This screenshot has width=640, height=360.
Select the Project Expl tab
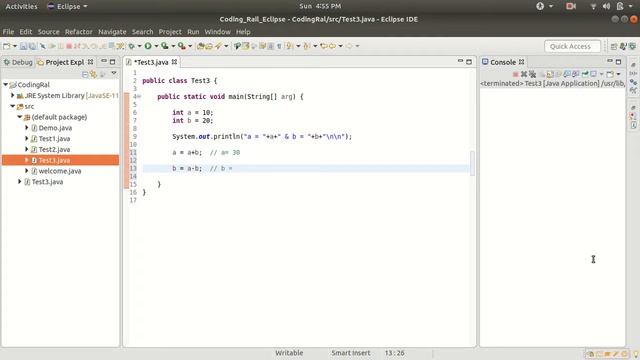64,62
